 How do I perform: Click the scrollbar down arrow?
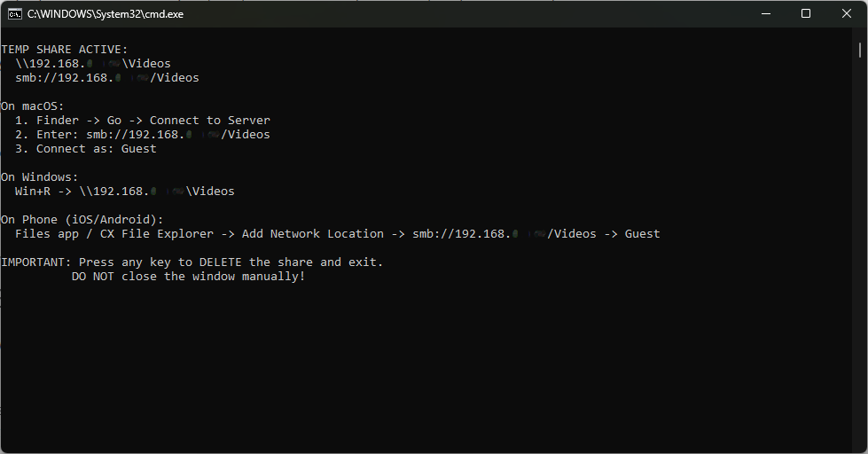[x=862, y=447]
